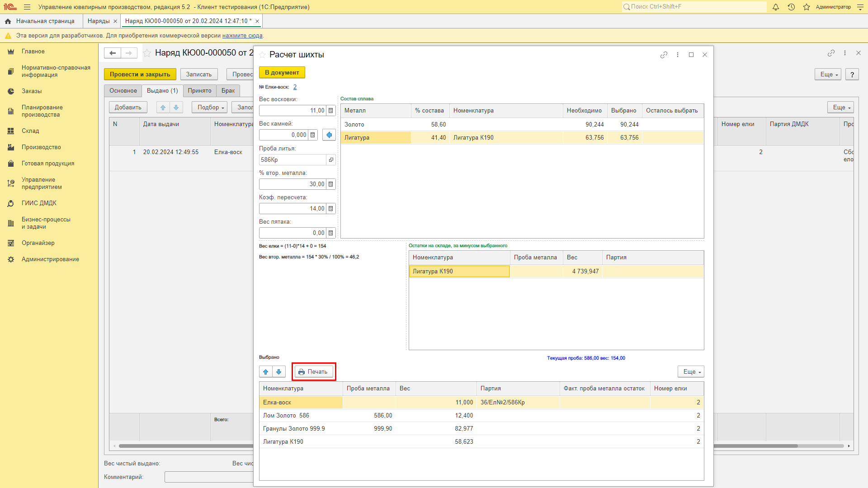Open the 1C main menu hamburger icon
This screenshot has height=488, width=868.
tap(27, 7)
